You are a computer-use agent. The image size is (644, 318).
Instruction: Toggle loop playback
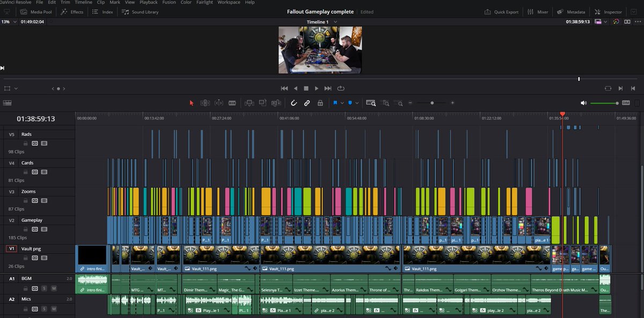[341, 88]
